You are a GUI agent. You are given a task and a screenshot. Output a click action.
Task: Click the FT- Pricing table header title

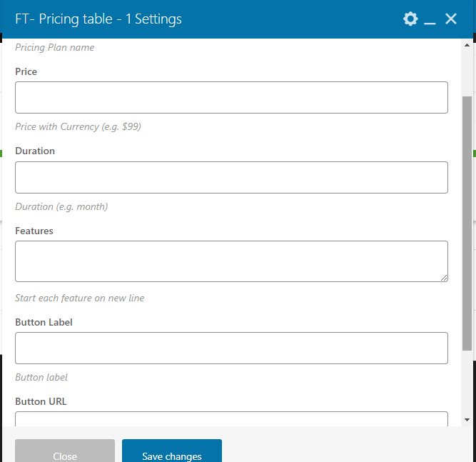[x=98, y=19]
